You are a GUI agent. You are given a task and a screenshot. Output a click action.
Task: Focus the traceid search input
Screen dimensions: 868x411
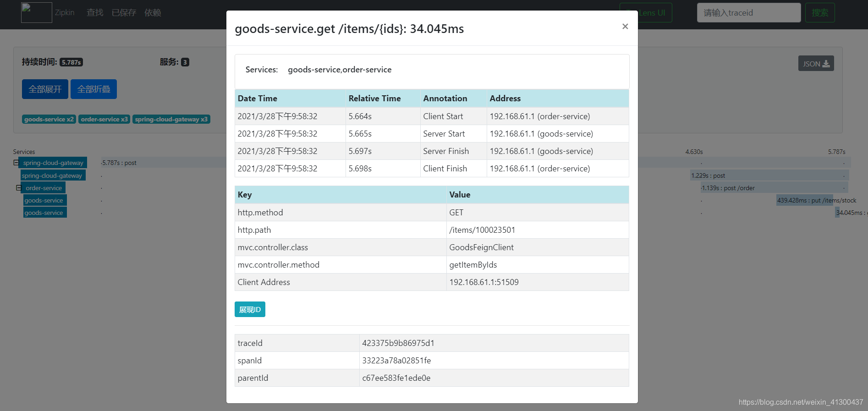749,13
